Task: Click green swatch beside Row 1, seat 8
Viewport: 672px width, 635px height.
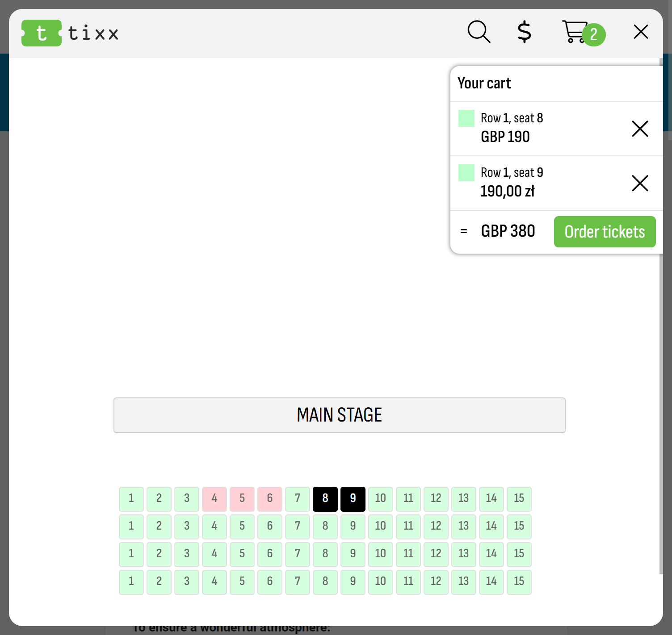Action: tap(466, 118)
